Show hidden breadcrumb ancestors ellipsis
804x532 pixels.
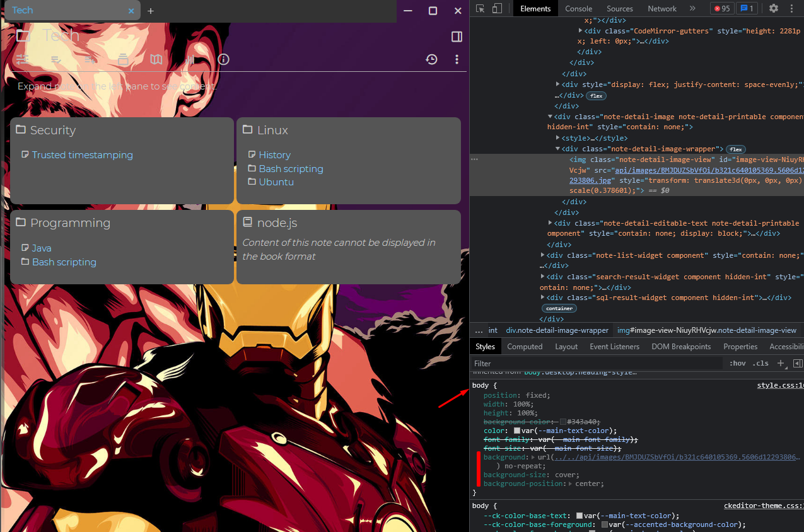pyautogui.click(x=479, y=330)
